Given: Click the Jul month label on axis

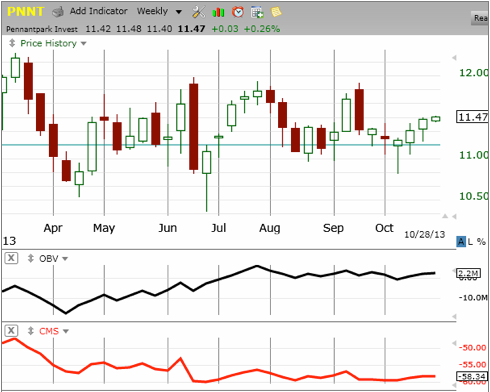Looking at the screenshot, I should point(219,228).
